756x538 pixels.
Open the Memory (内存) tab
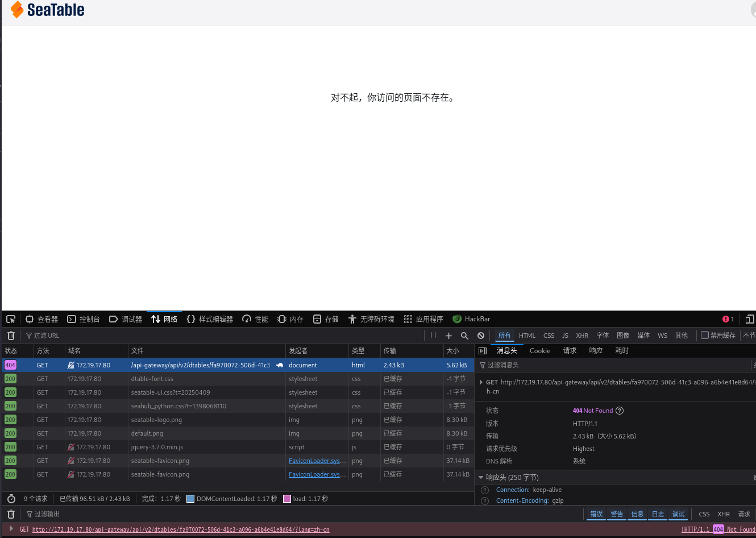click(x=290, y=319)
